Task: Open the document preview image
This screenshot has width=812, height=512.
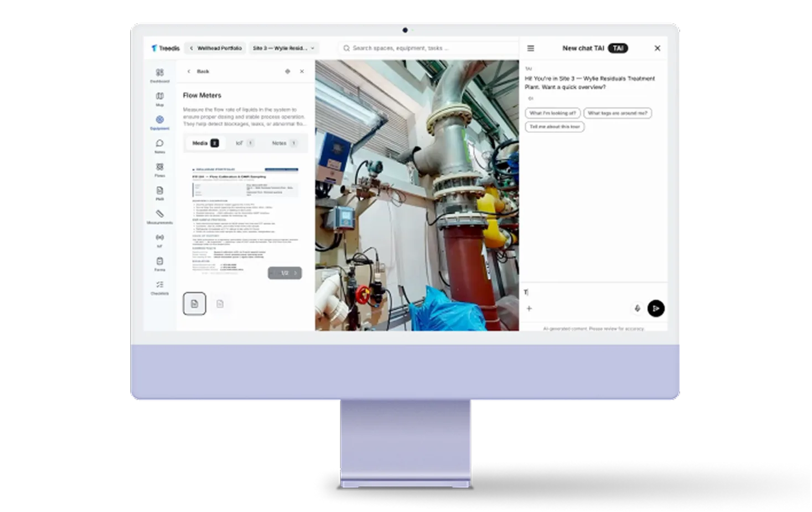Action: point(245,221)
